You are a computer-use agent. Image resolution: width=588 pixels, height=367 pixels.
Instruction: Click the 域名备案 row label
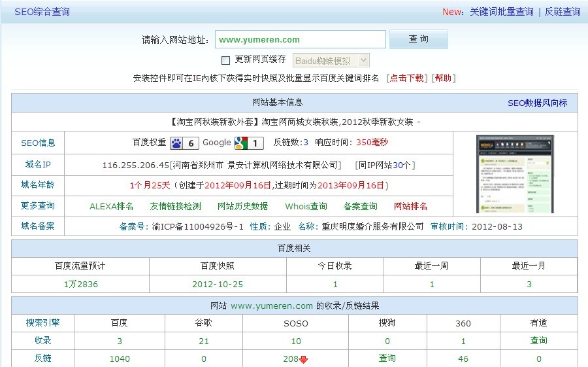(38, 226)
